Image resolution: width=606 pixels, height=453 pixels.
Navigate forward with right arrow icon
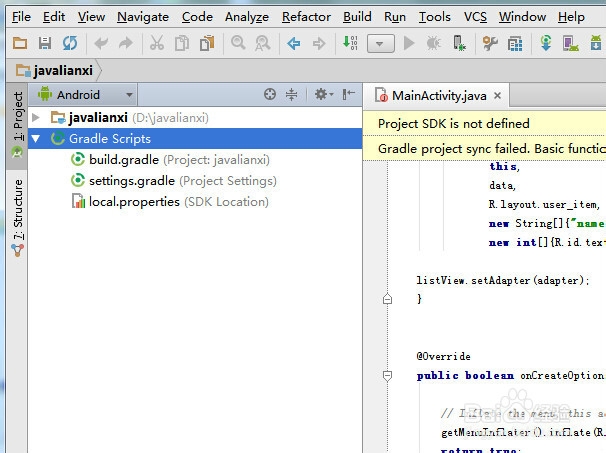pyautogui.click(x=319, y=43)
